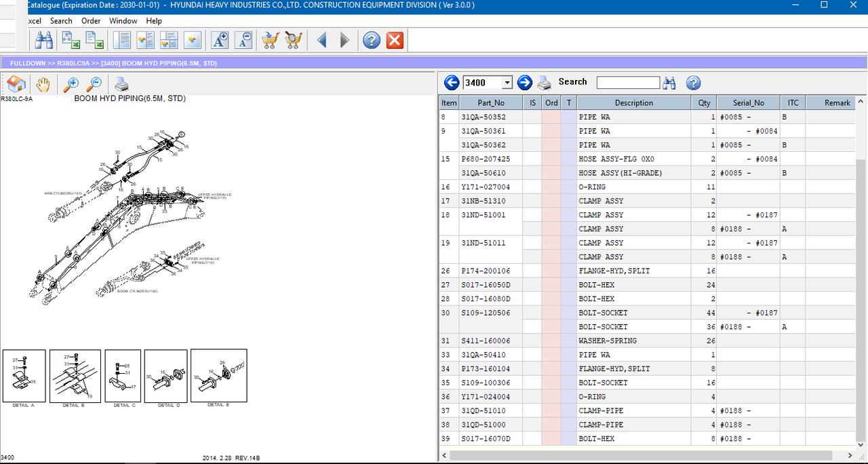Select the text-only list layout icon
This screenshot has width=868, height=464.
(123, 41)
